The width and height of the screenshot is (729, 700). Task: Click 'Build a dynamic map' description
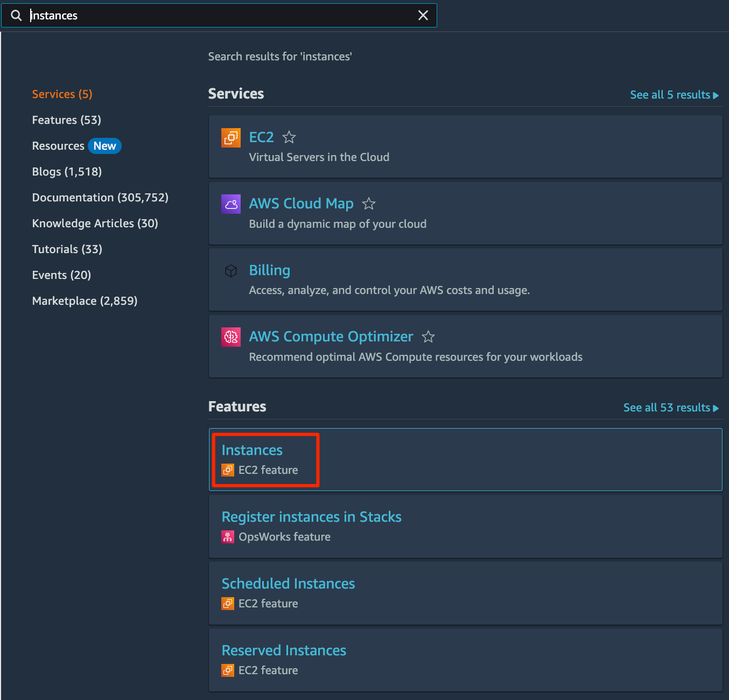tap(338, 224)
